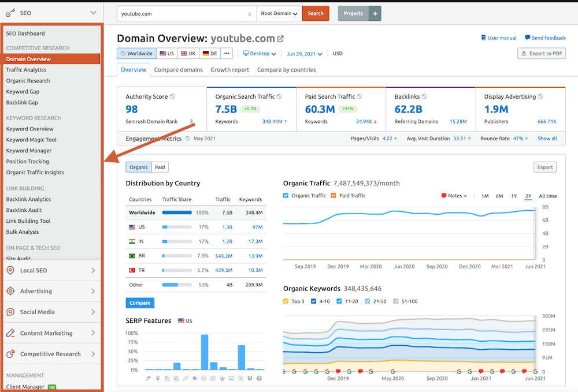The width and height of the screenshot is (578, 392).
Task: Open the Compare by countries tab
Action: (x=287, y=69)
